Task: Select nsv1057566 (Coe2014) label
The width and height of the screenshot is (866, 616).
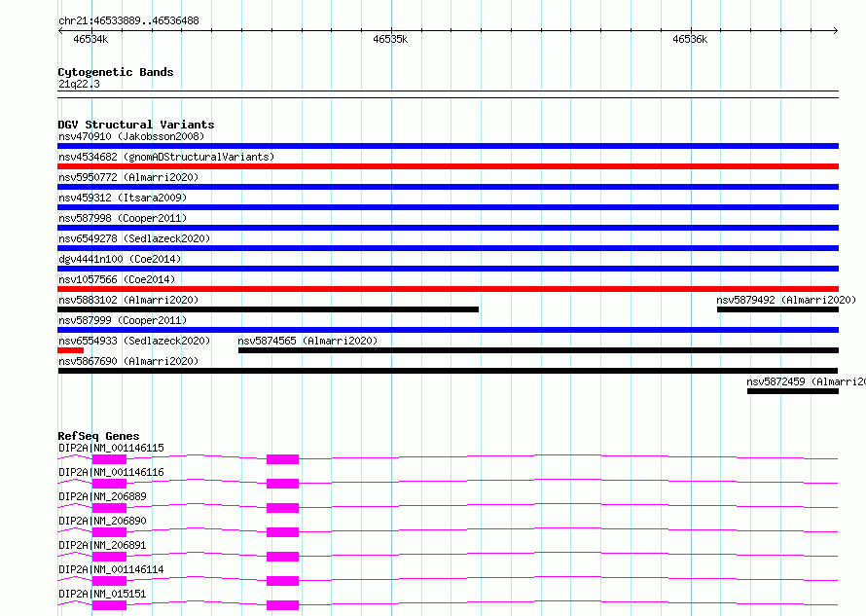Action: click(x=117, y=279)
